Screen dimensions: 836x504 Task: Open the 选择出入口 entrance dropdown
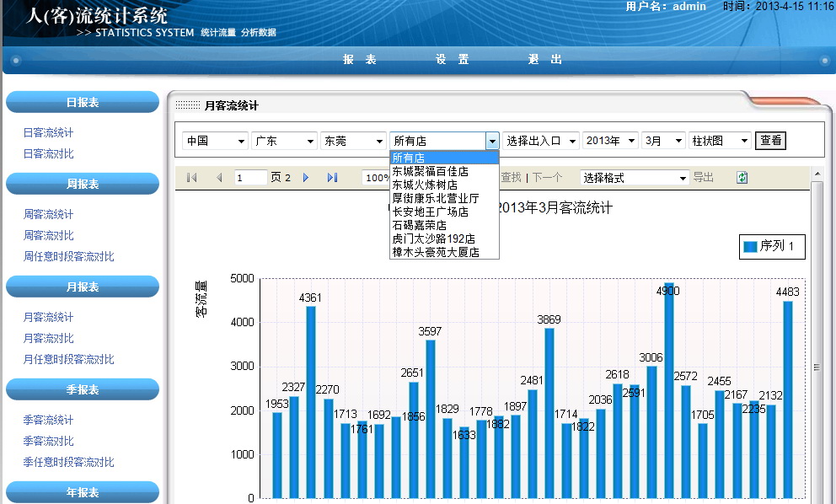tap(542, 141)
